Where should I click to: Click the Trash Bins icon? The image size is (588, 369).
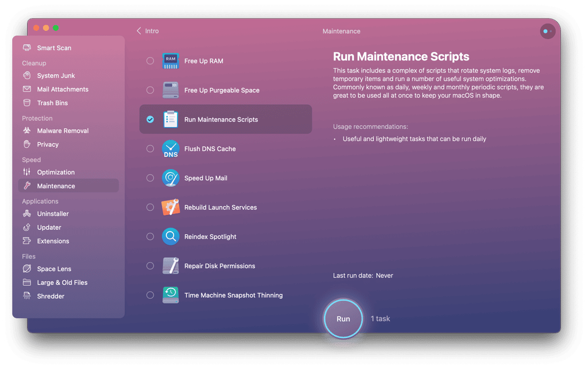tap(27, 103)
